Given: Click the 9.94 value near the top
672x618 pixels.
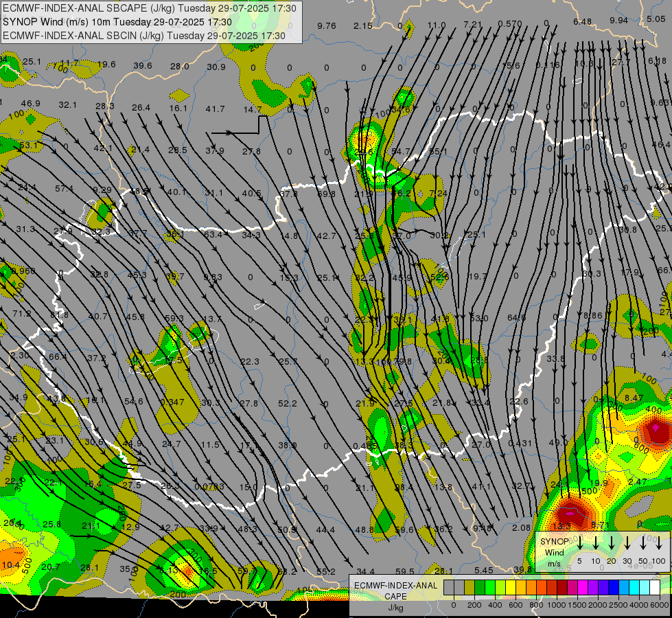Looking at the screenshot, I should click(618, 21).
